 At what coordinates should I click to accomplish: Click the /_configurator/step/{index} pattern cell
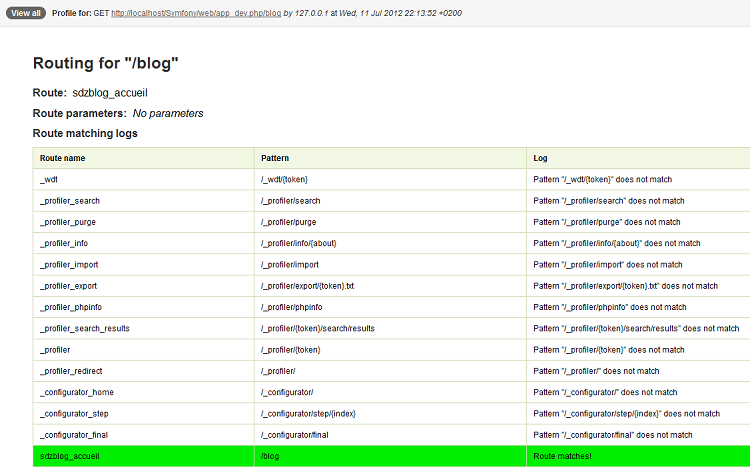click(308, 413)
